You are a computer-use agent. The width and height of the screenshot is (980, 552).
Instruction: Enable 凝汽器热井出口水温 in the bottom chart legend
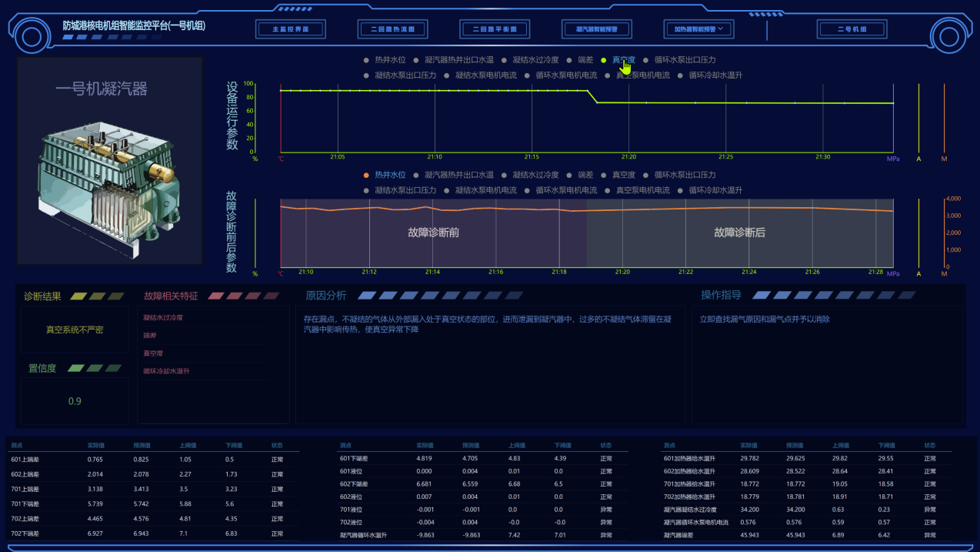pos(458,176)
